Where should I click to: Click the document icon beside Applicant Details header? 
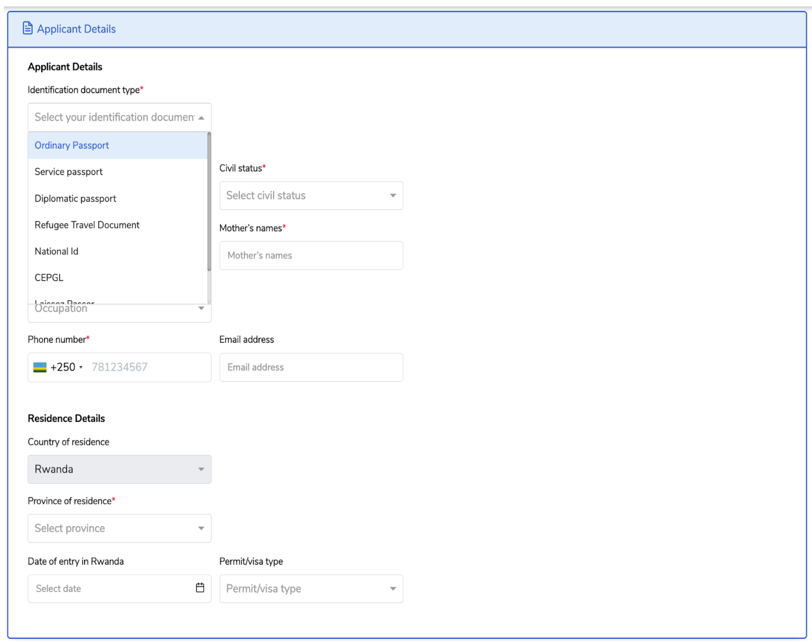click(27, 28)
